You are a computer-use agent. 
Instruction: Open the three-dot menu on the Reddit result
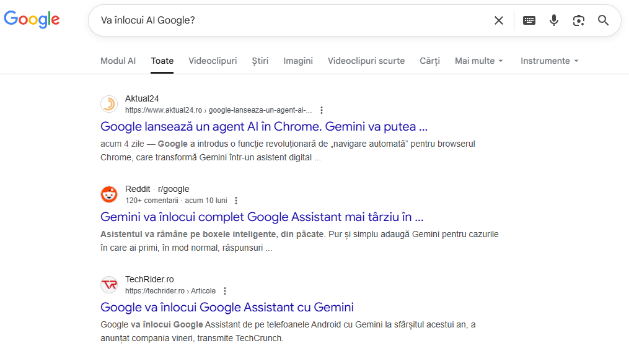236,200
